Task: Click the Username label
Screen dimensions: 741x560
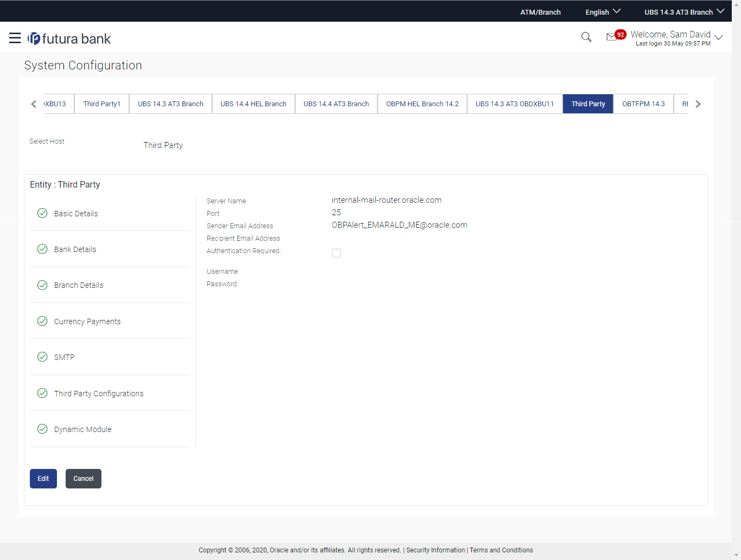Action: [x=222, y=272]
